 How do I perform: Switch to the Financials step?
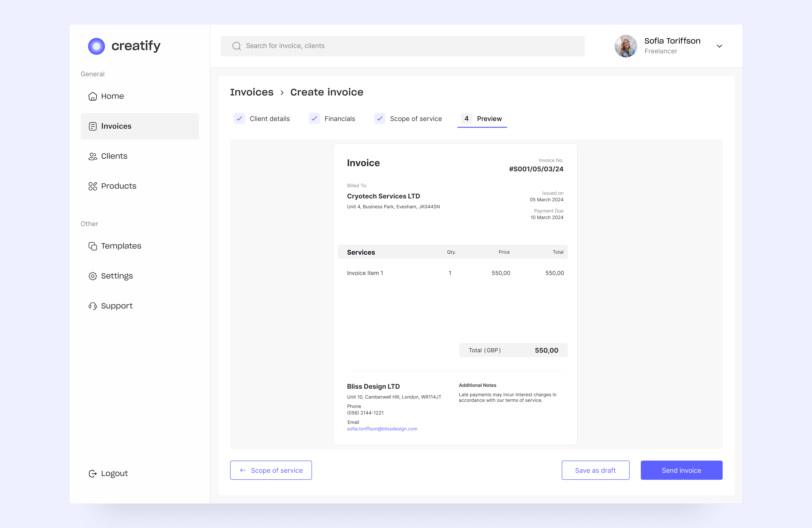click(332, 119)
